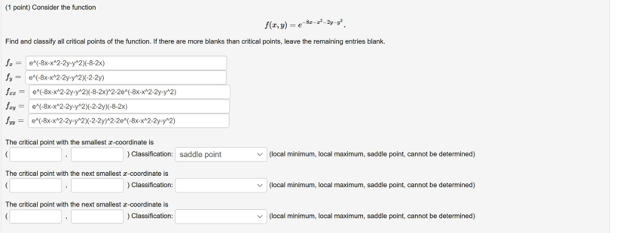Click x-coordinate box of last critical point

click(36, 216)
